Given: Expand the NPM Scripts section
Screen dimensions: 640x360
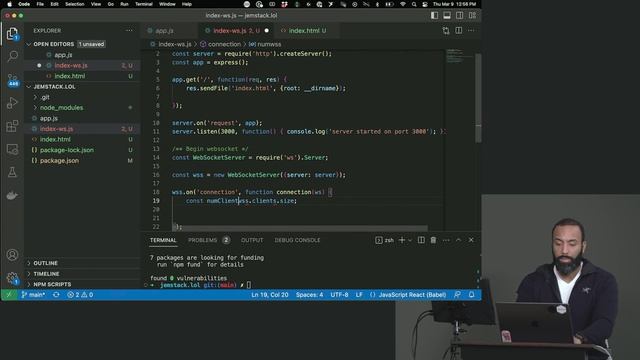Looking at the screenshot, I should 82,284.
